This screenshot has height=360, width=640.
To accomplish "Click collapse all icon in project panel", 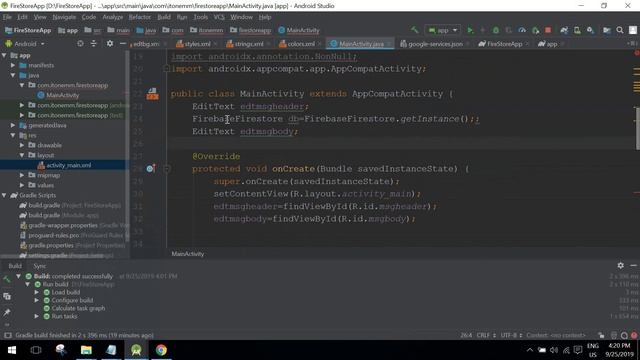I will (x=93, y=43).
